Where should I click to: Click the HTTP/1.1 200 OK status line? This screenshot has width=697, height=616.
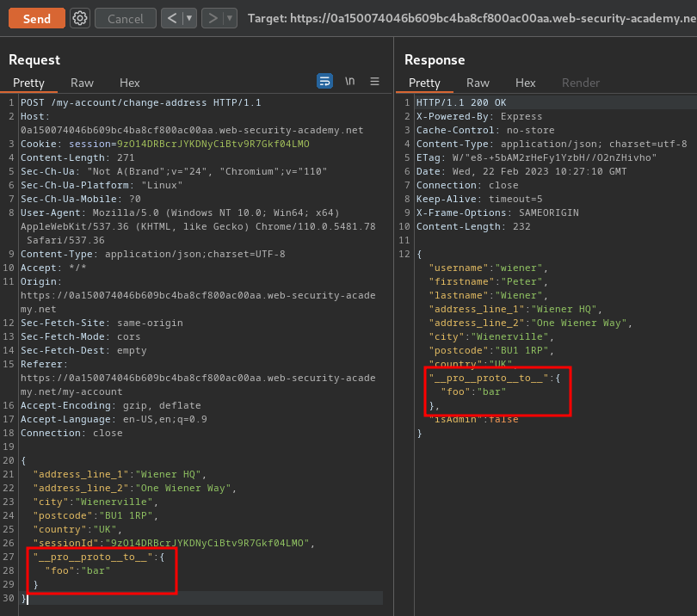(x=461, y=102)
